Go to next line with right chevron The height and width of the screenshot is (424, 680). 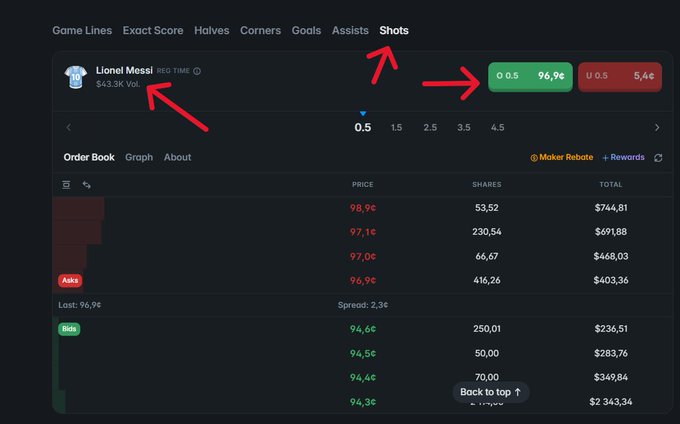[657, 127]
